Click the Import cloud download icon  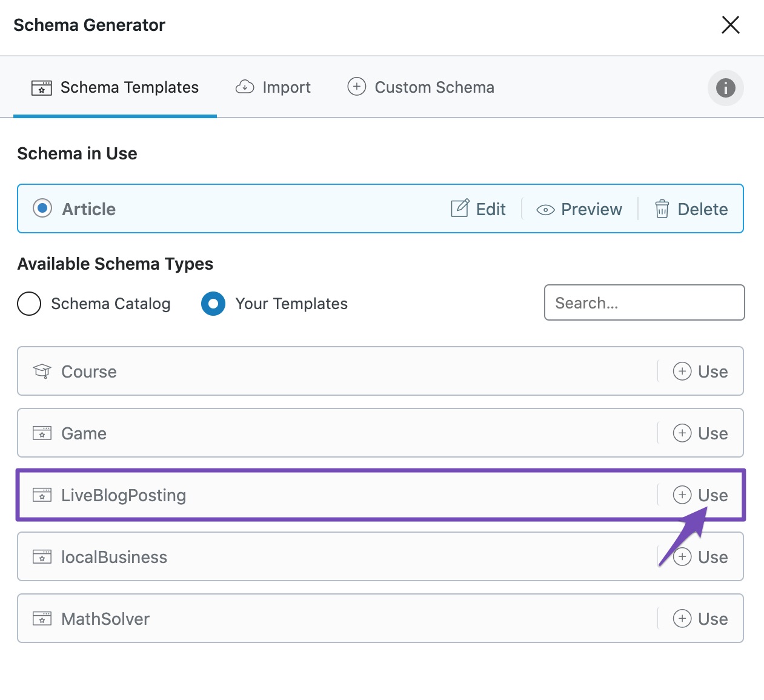245,87
